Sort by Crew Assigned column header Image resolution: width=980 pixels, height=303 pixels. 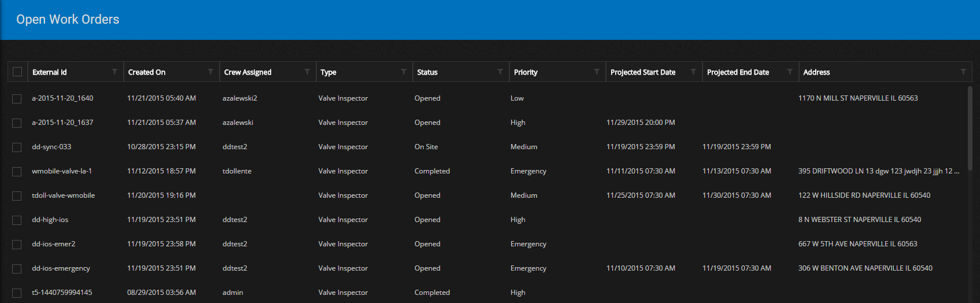click(247, 72)
